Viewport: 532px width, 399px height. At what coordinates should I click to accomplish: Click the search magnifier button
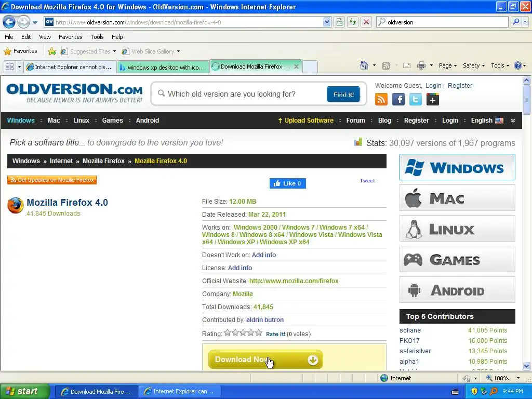(516, 22)
